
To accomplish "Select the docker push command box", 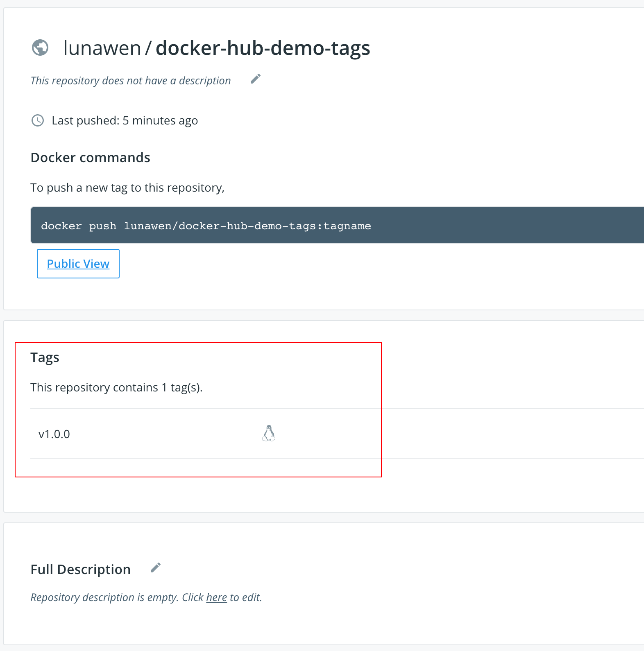I will (x=337, y=226).
